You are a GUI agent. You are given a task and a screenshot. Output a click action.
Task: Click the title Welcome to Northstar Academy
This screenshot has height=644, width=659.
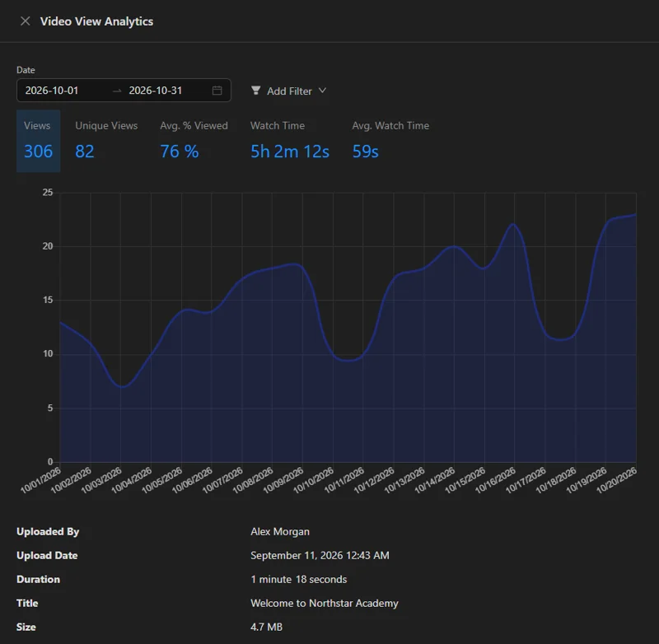325,604
